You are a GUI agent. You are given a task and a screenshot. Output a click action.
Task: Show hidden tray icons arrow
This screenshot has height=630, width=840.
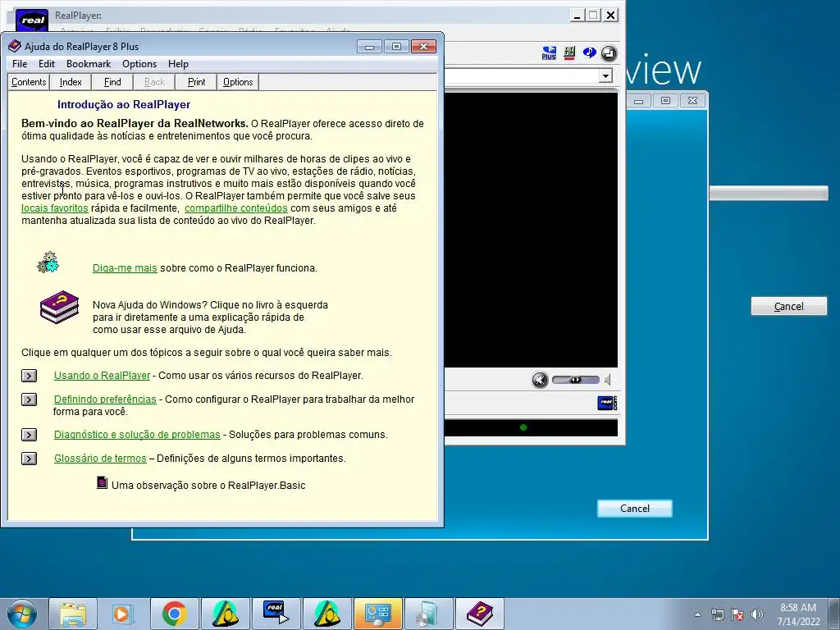697,614
